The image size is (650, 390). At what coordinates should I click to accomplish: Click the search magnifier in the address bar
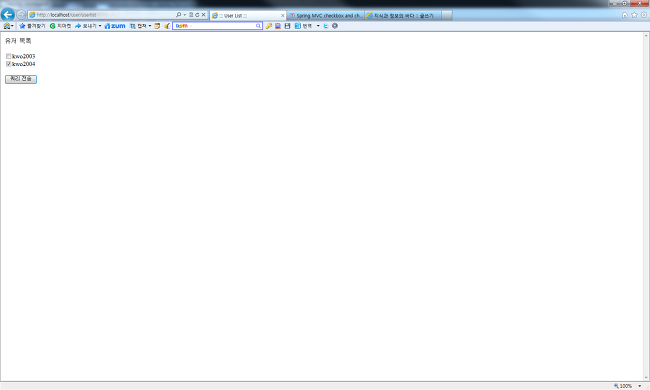[x=178, y=15]
